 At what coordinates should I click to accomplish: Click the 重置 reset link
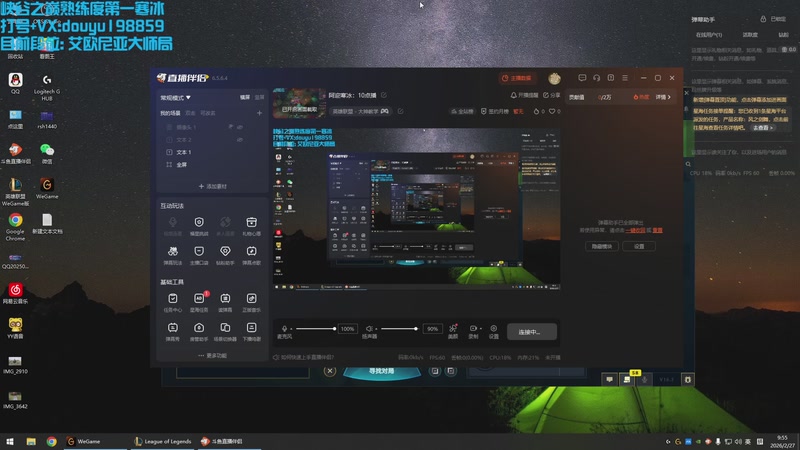[657, 230]
